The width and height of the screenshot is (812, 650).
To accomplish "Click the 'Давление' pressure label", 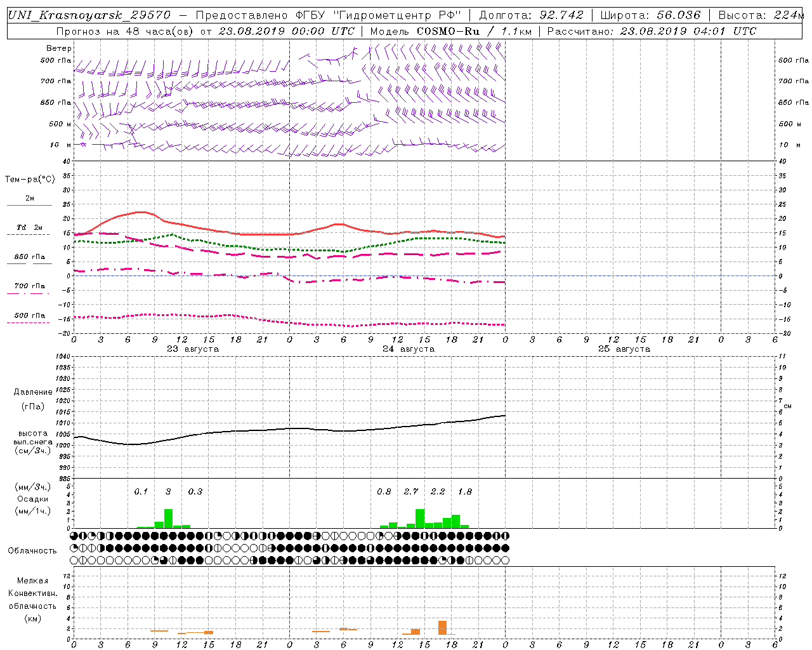I will pos(33,392).
